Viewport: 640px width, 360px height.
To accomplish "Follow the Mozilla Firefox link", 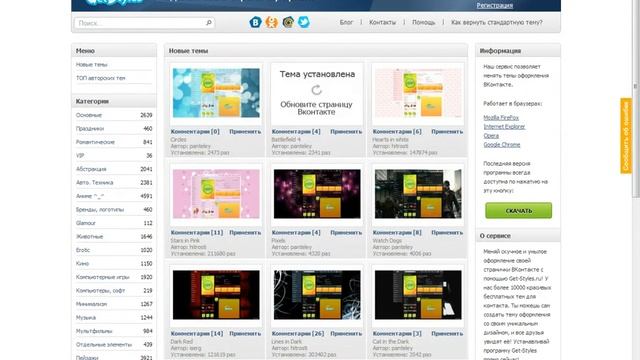I will pyautogui.click(x=501, y=118).
